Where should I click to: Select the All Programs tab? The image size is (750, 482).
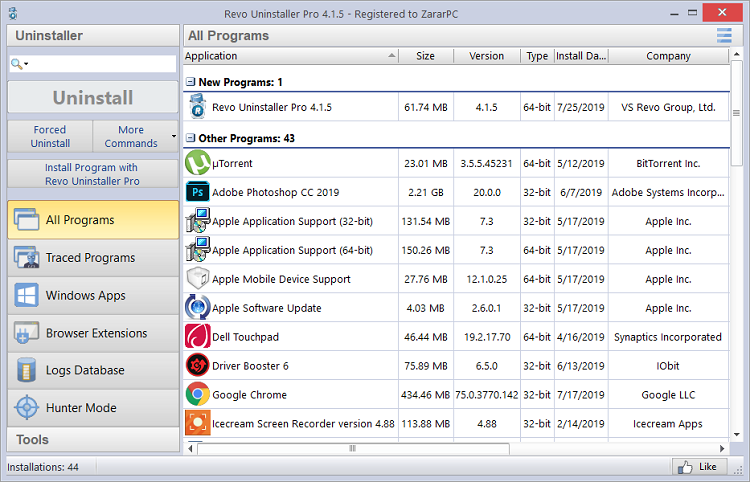tap(93, 219)
